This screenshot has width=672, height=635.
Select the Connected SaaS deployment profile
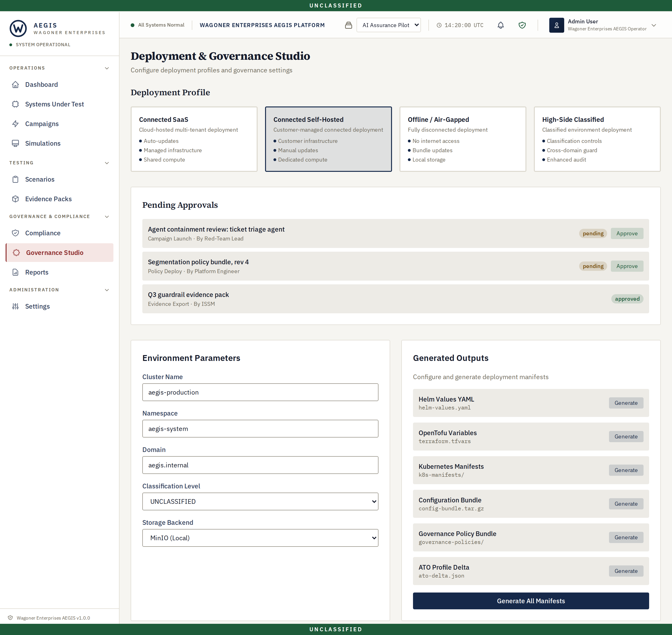pyautogui.click(x=194, y=139)
